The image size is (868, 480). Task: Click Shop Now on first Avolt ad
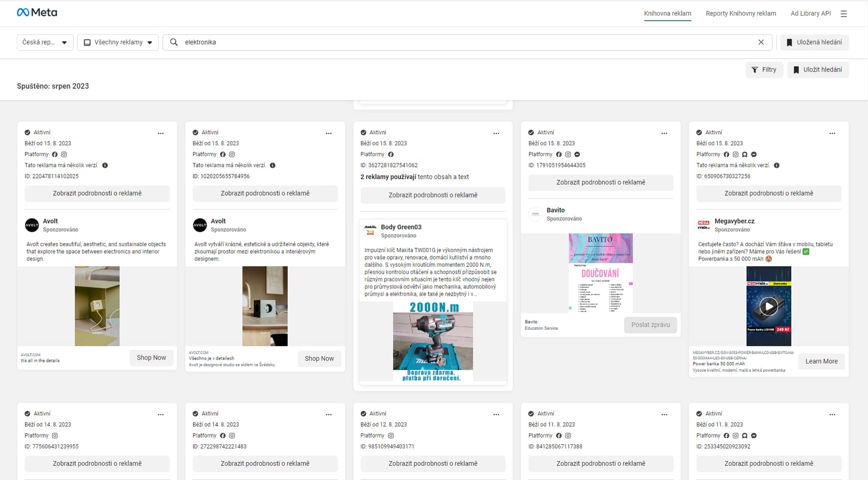click(x=151, y=358)
